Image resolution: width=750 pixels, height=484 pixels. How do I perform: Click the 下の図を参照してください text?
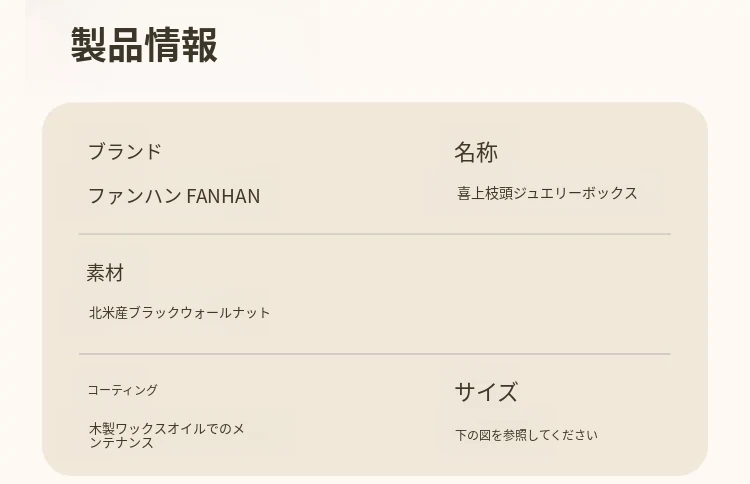click(x=526, y=435)
